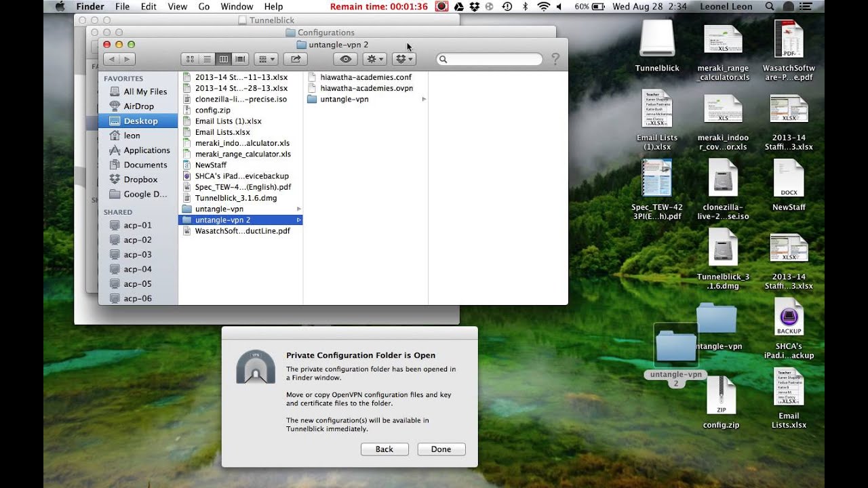Click the Forward navigation arrow in Finder toolbar

pyautogui.click(x=127, y=60)
